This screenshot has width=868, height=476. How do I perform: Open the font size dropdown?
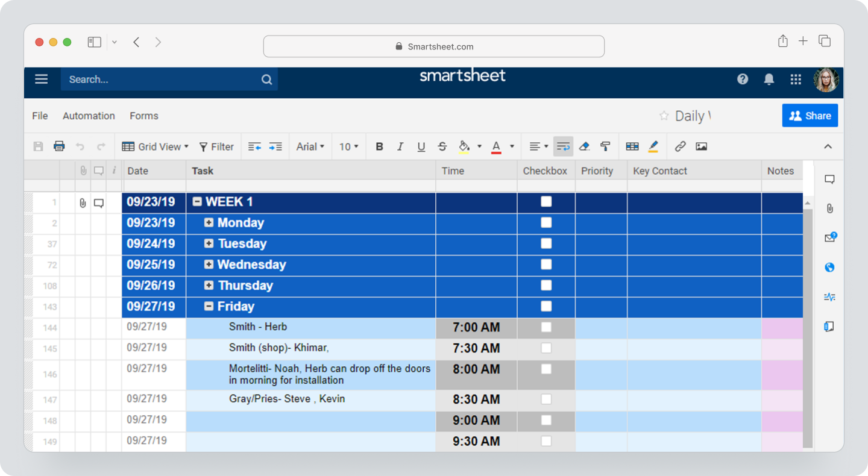click(348, 146)
